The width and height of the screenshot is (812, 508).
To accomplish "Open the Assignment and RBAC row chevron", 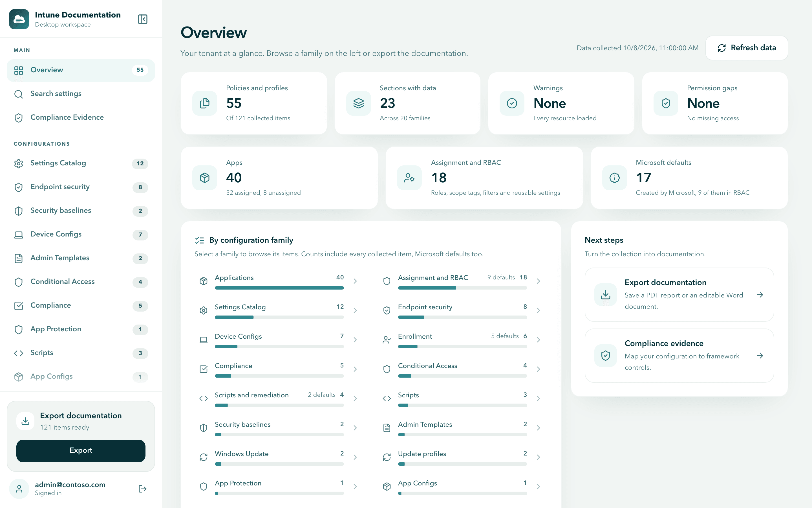I will pos(538,281).
